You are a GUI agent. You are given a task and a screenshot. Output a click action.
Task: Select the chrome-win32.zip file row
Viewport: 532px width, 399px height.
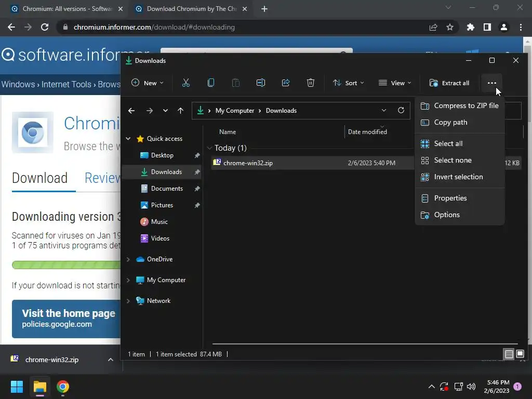click(312, 163)
